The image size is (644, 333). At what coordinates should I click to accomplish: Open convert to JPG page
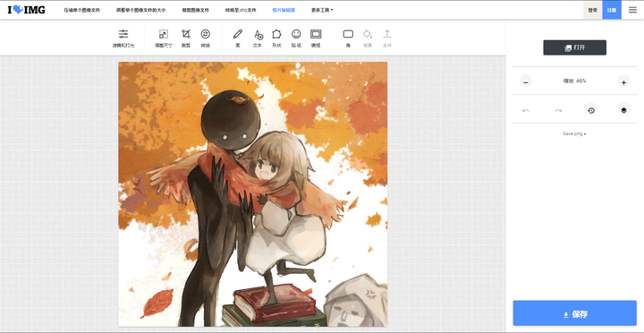tap(241, 10)
